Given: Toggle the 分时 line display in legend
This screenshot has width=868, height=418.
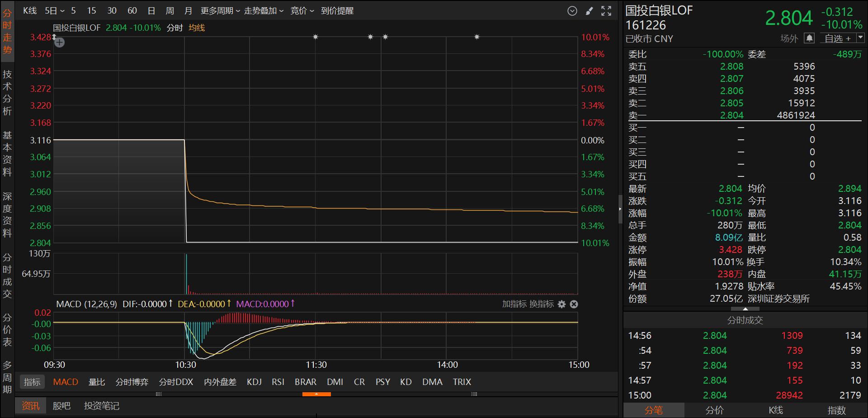Looking at the screenshot, I should pyautogui.click(x=175, y=28).
